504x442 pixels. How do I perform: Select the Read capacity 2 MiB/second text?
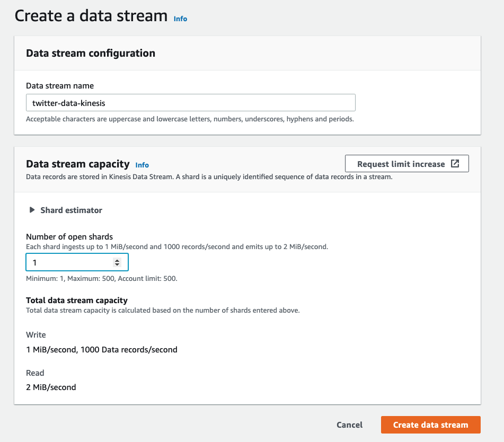[51, 387]
